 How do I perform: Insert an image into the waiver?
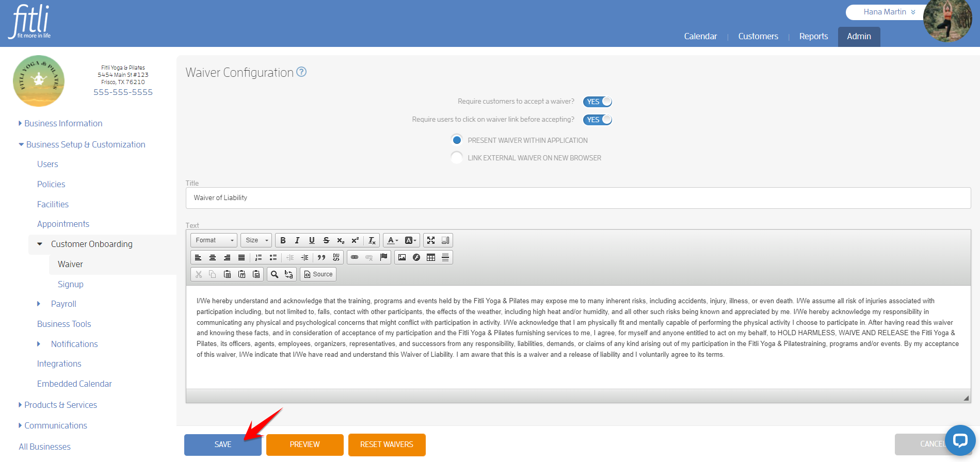pyautogui.click(x=402, y=257)
